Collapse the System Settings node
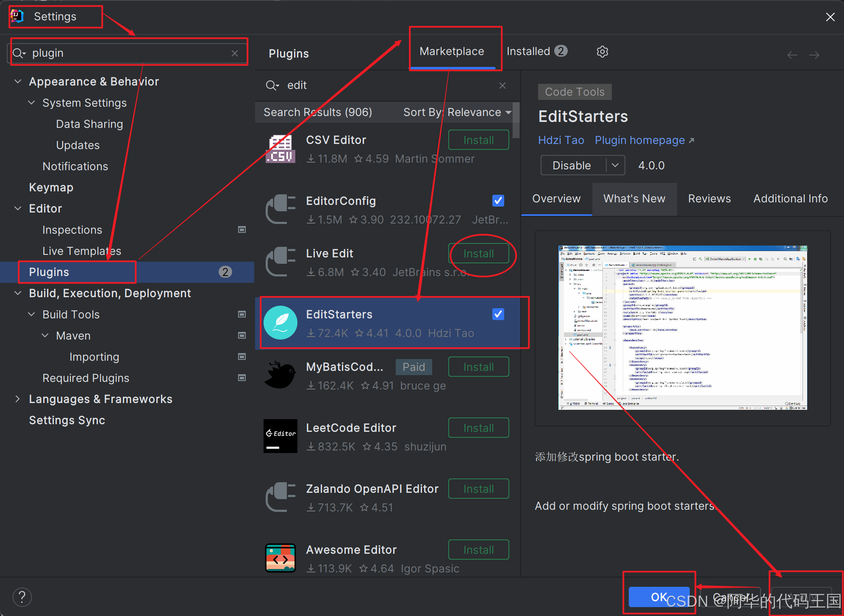 31,102
